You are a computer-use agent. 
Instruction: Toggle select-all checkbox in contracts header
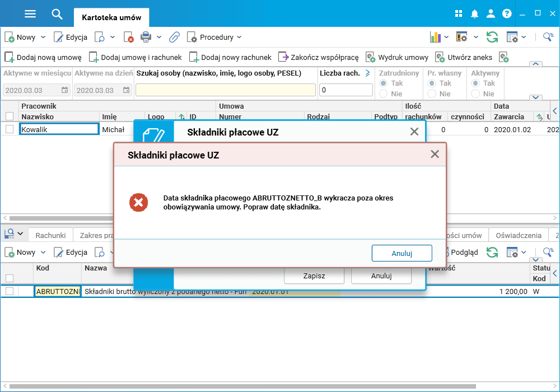(x=10, y=116)
